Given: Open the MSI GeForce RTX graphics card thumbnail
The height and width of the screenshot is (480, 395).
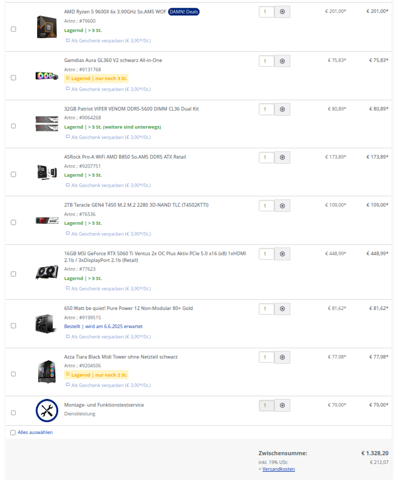Looking at the screenshot, I should pos(47,272).
